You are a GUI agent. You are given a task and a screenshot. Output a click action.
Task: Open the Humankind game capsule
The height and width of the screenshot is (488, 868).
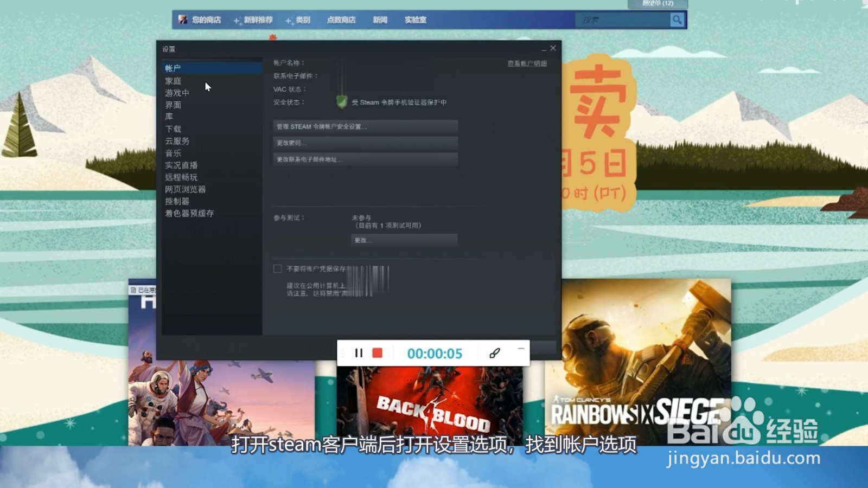(x=221, y=402)
